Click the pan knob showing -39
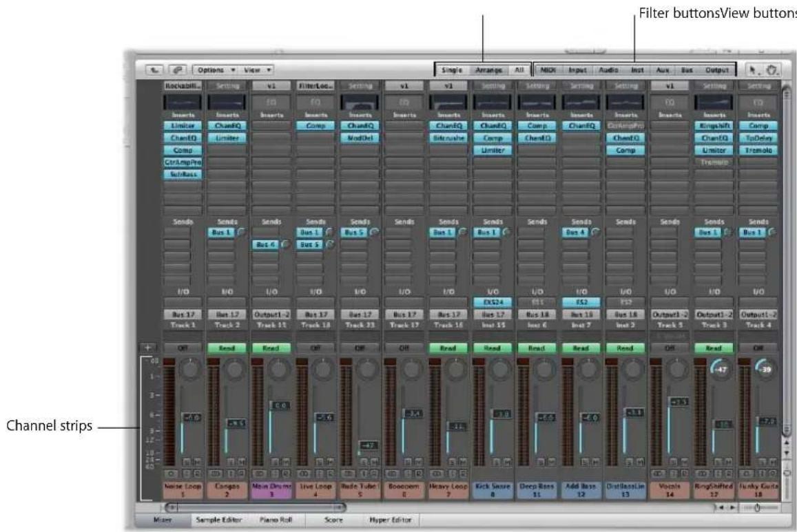The height and width of the screenshot is (532, 797). coord(765,369)
